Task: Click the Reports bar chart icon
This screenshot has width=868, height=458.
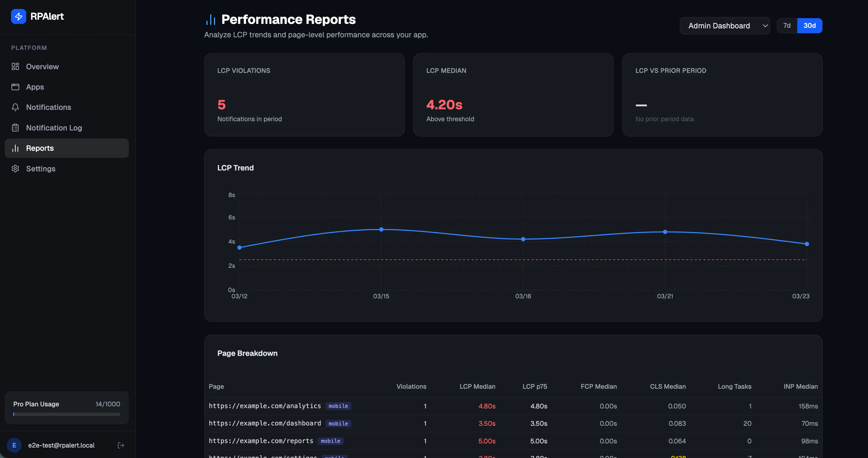Action: (x=15, y=148)
